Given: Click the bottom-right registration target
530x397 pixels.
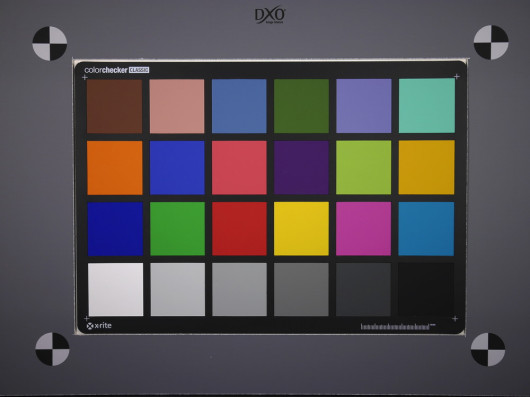Looking at the screenshot, I should pos(488,349).
